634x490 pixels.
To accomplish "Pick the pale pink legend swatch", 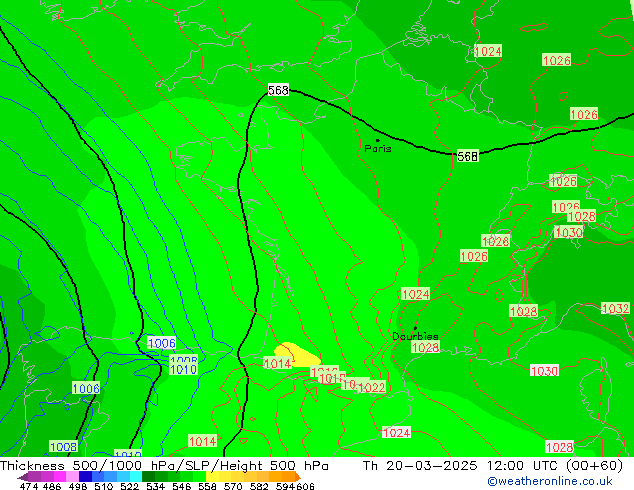I will click(72, 476).
